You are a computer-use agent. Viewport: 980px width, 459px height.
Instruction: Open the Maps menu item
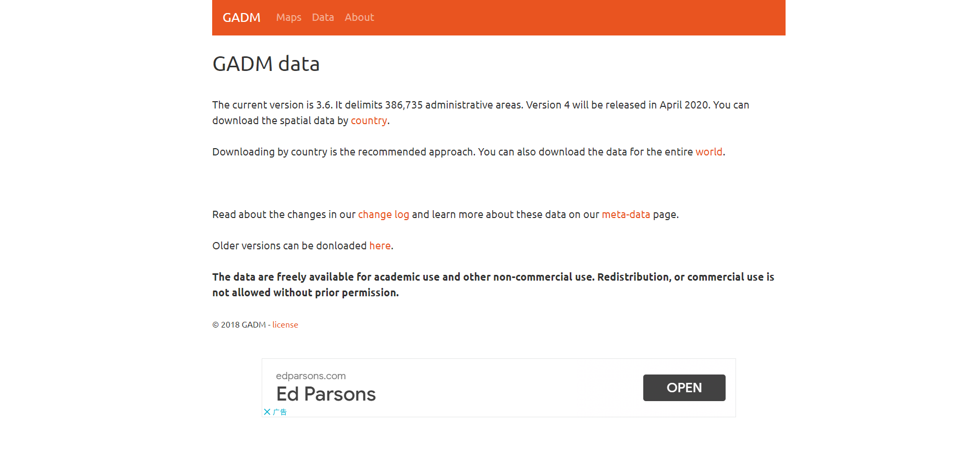pyautogui.click(x=289, y=18)
